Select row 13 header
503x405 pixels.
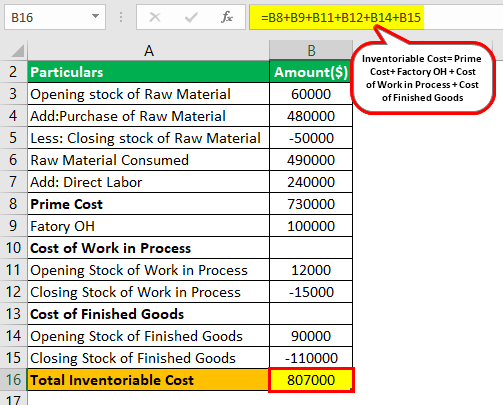[x=13, y=314]
